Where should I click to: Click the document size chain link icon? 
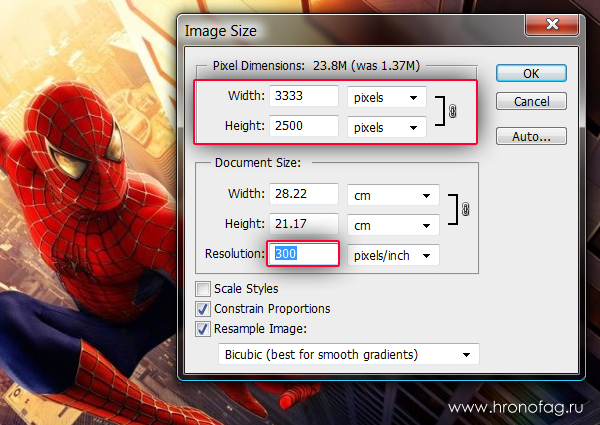pyautogui.click(x=463, y=209)
